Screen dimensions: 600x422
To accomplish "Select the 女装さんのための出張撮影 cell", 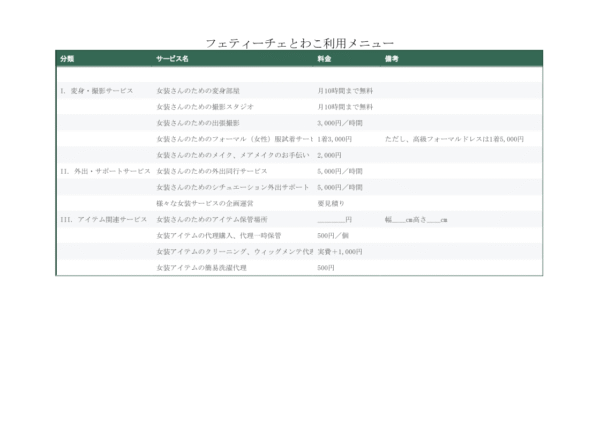I will pos(198,122).
